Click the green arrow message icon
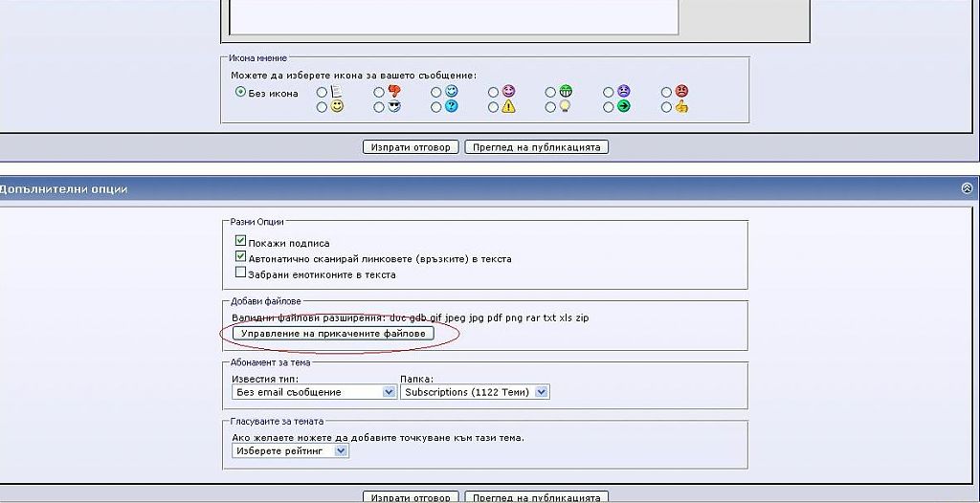This screenshot has height=503, width=980. (x=624, y=106)
